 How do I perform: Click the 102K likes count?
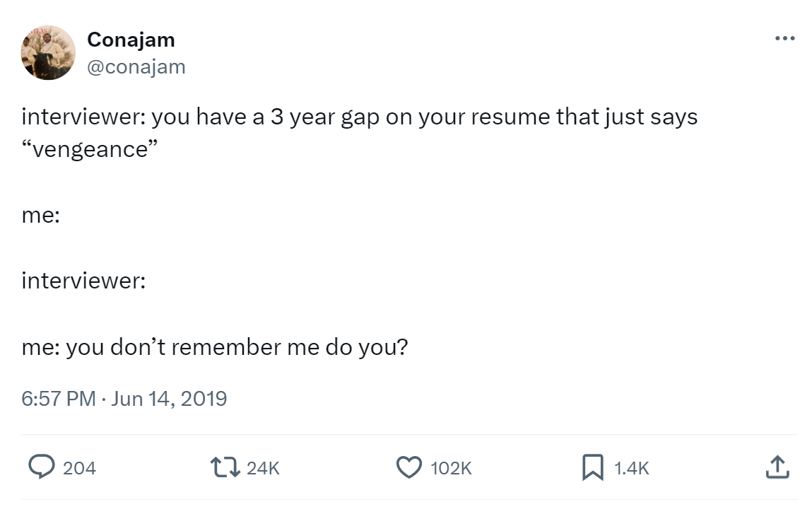click(x=450, y=468)
